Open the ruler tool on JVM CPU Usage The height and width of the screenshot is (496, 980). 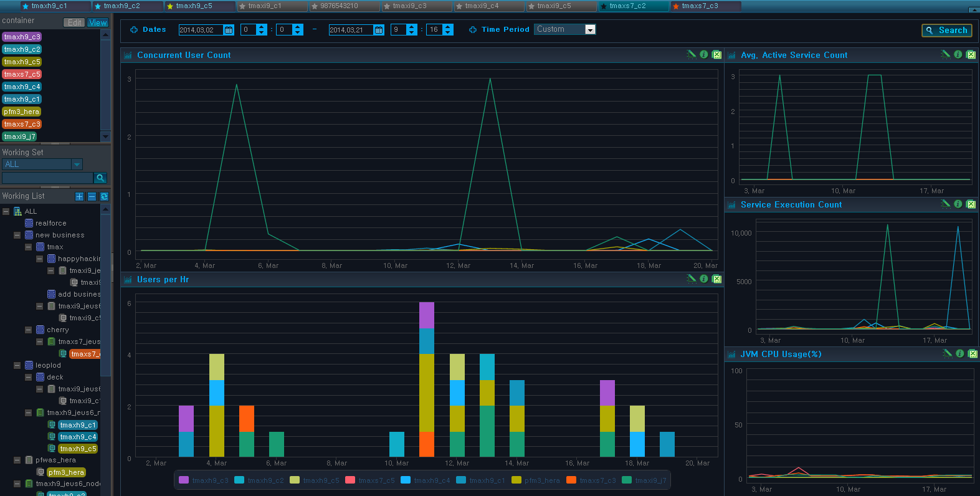click(948, 353)
